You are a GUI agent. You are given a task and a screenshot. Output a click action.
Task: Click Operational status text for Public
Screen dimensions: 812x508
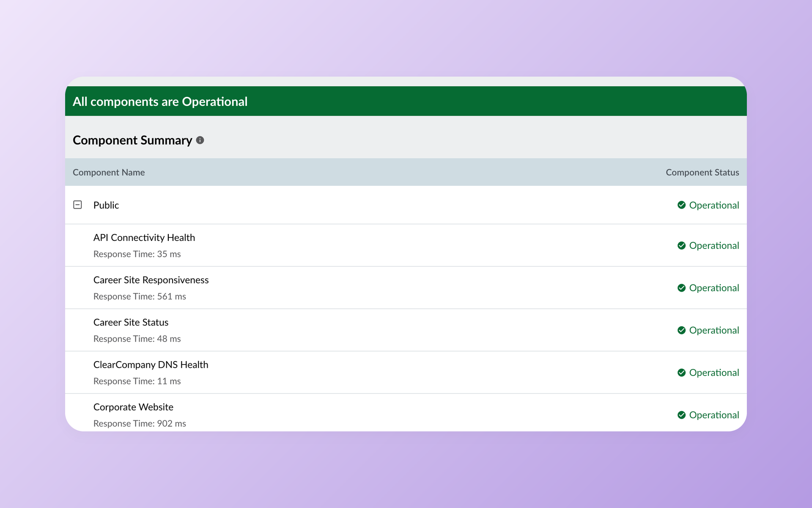[714, 205]
